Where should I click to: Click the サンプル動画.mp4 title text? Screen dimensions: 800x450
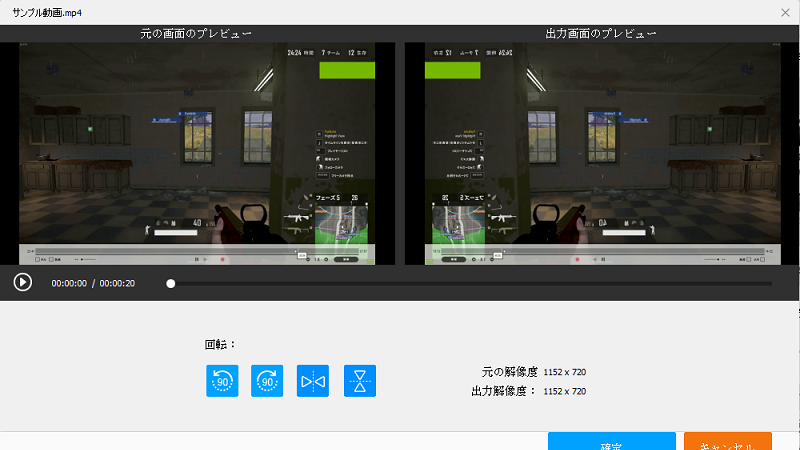(47, 13)
